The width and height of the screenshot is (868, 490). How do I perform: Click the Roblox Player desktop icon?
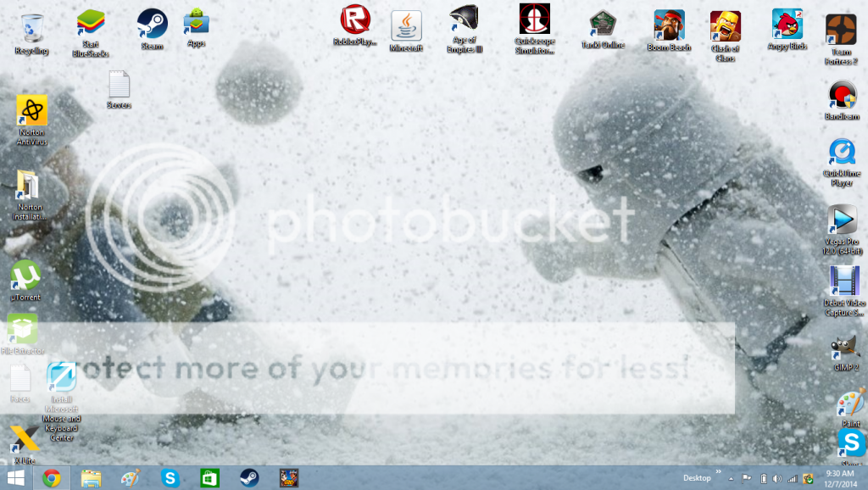click(355, 22)
